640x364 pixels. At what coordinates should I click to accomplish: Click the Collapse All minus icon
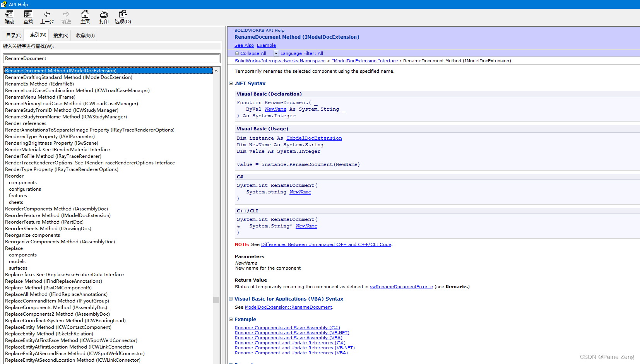(x=237, y=53)
